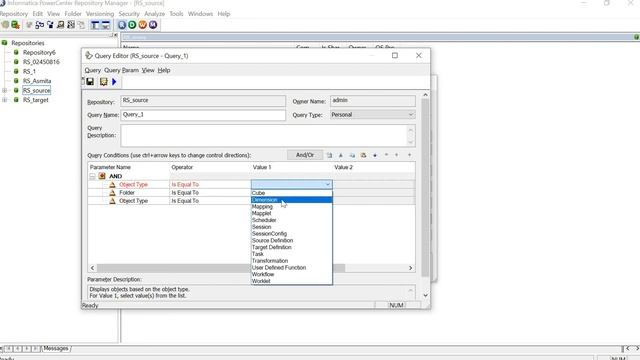The width and height of the screenshot is (640, 360).
Task: Click the black dot icon in conditions toolbar
Action: tap(375, 155)
